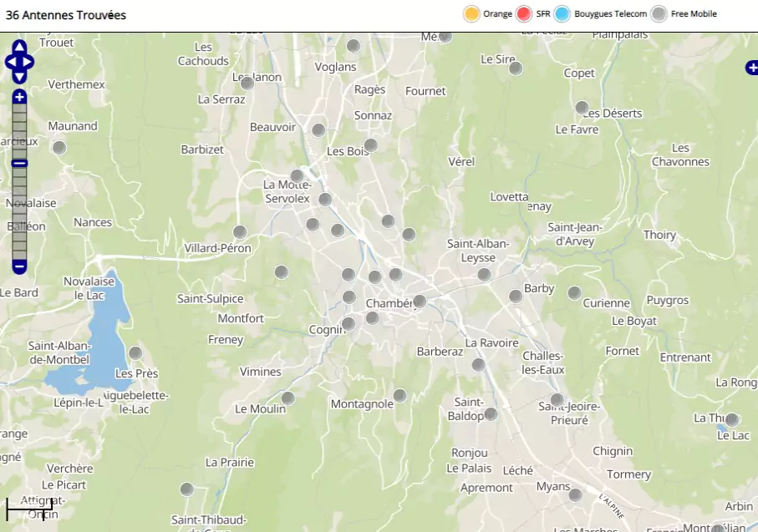Select the antenna marker near Villard-Péron

(240, 232)
